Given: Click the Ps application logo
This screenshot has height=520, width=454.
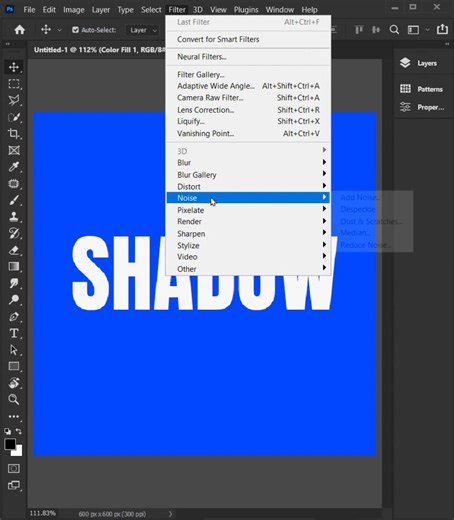Looking at the screenshot, I should (x=10, y=9).
